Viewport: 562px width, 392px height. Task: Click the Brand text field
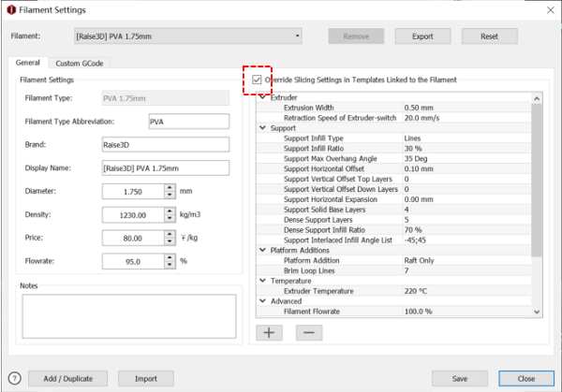coord(164,145)
